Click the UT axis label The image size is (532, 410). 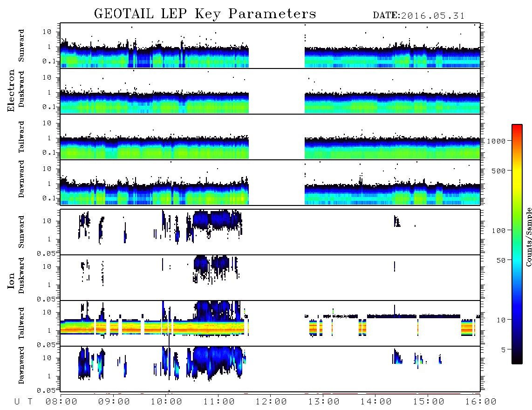[23, 402]
